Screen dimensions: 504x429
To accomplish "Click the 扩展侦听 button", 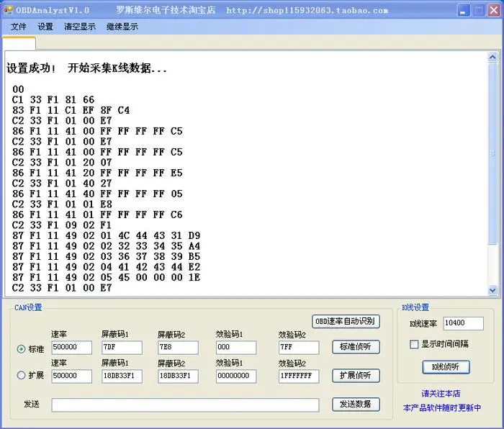I will tap(356, 375).
